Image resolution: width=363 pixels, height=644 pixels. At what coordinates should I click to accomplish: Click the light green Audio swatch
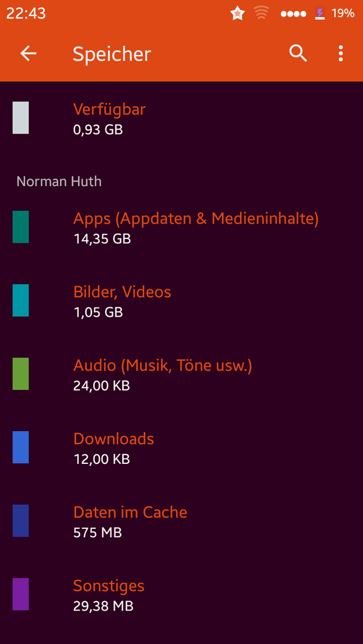tap(20, 374)
